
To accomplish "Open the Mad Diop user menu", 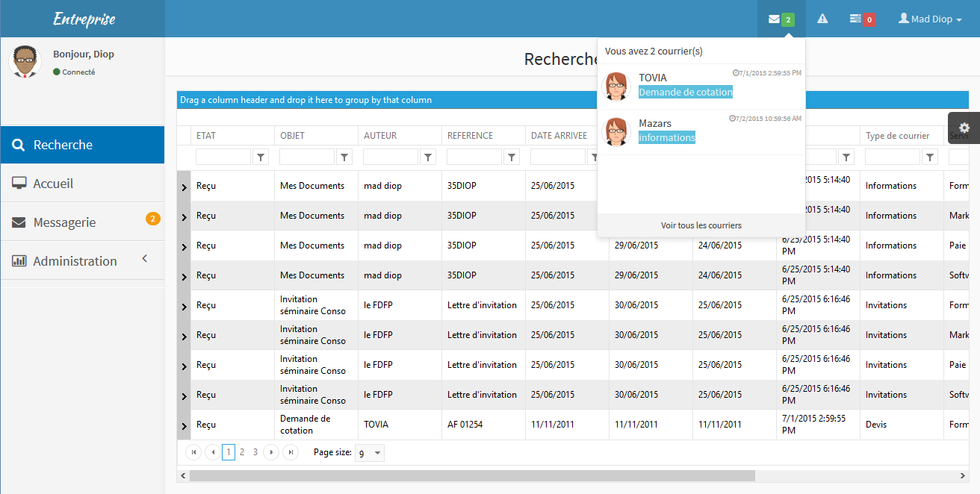I will tap(930, 19).
